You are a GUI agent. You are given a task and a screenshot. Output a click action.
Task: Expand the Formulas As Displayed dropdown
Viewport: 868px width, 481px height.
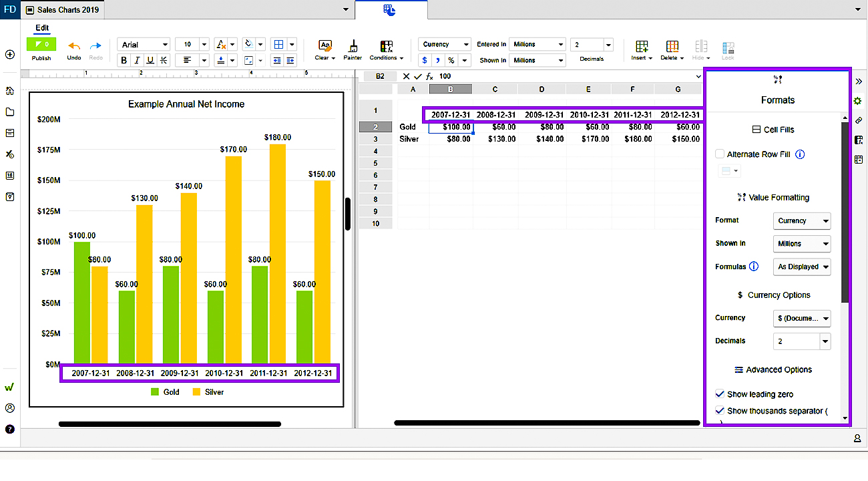[x=802, y=267]
